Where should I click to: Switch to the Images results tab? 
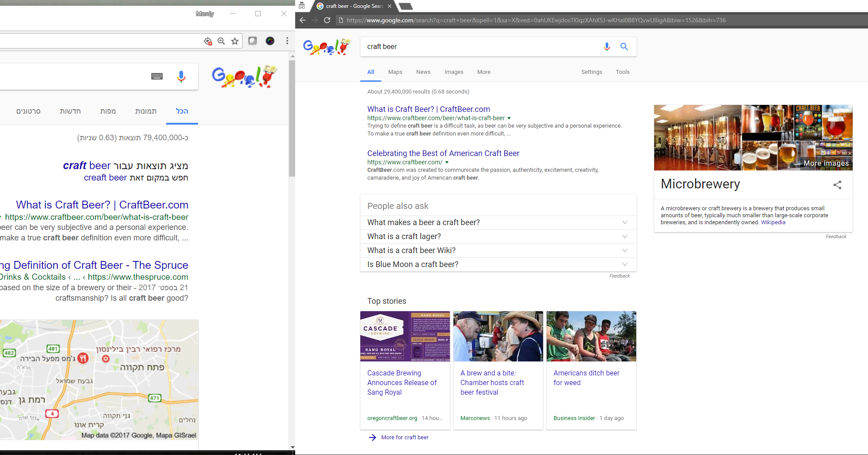454,72
